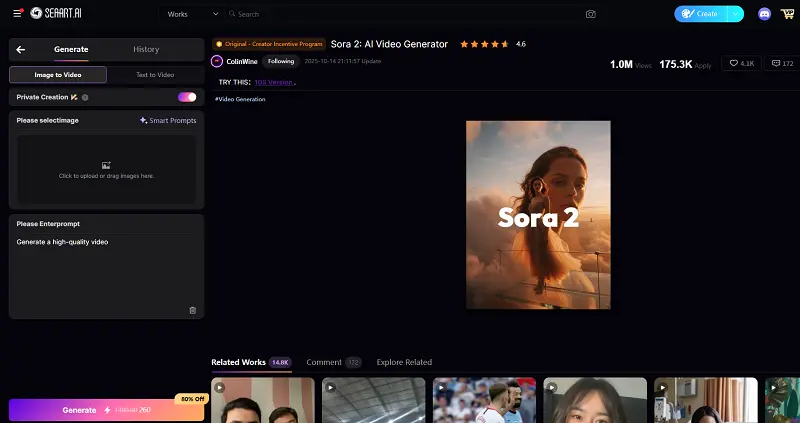Clear prompt with the trash icon
Screen dimensions: 800x423
(192, 310)
